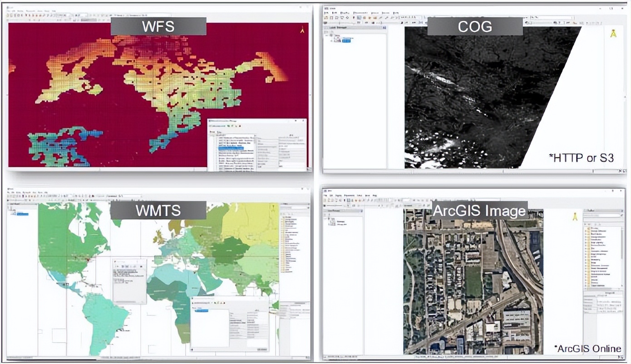Select the highlighted row in the WFS dialog list
631x364 pixels.
231,148
